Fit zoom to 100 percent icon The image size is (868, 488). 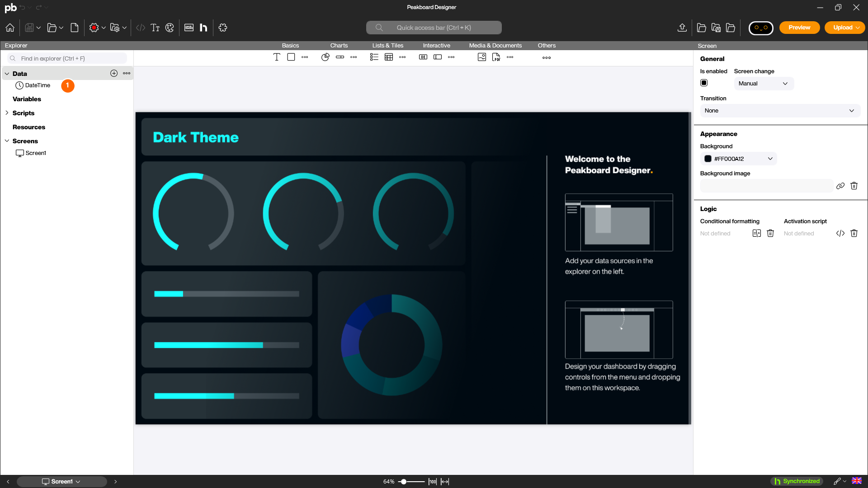pyautogui.click(x=433, y=482)
